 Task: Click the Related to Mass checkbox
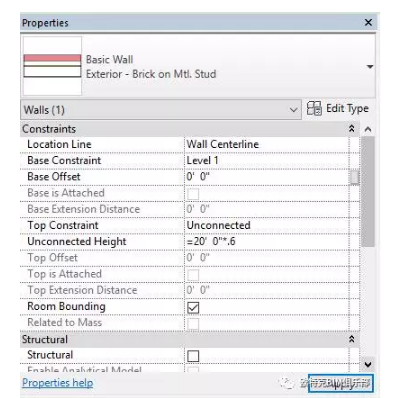pyautogui.click(x=193, y=323)
